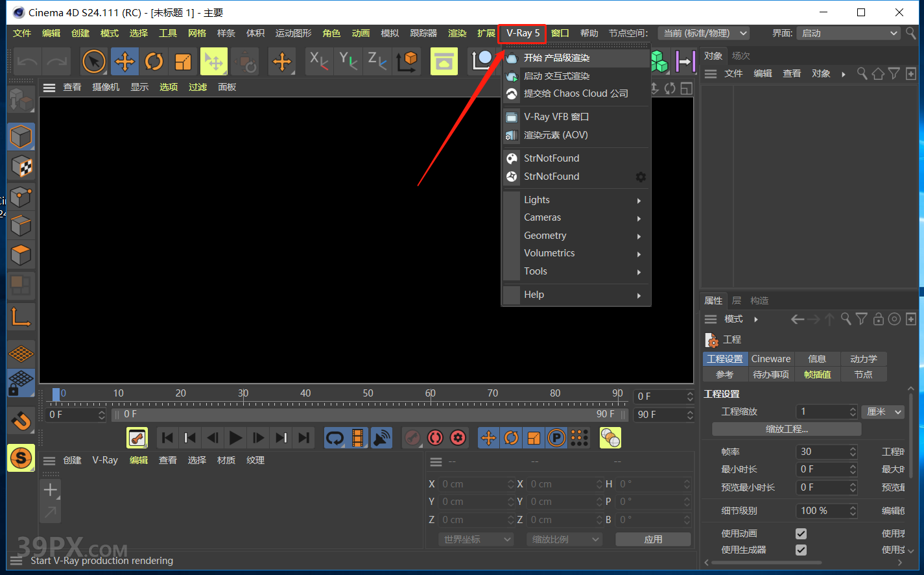Open 渲染元素 (AOV) entry

pyautogui.click(x=576, y=135)
